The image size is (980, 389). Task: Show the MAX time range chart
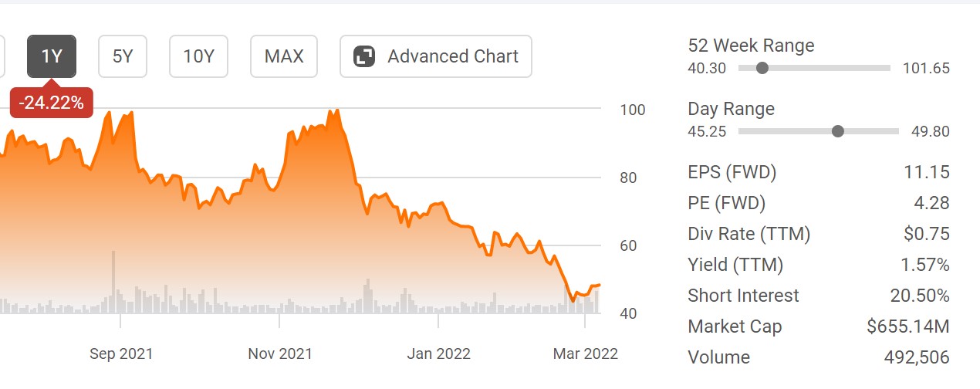tap(284, 56)
